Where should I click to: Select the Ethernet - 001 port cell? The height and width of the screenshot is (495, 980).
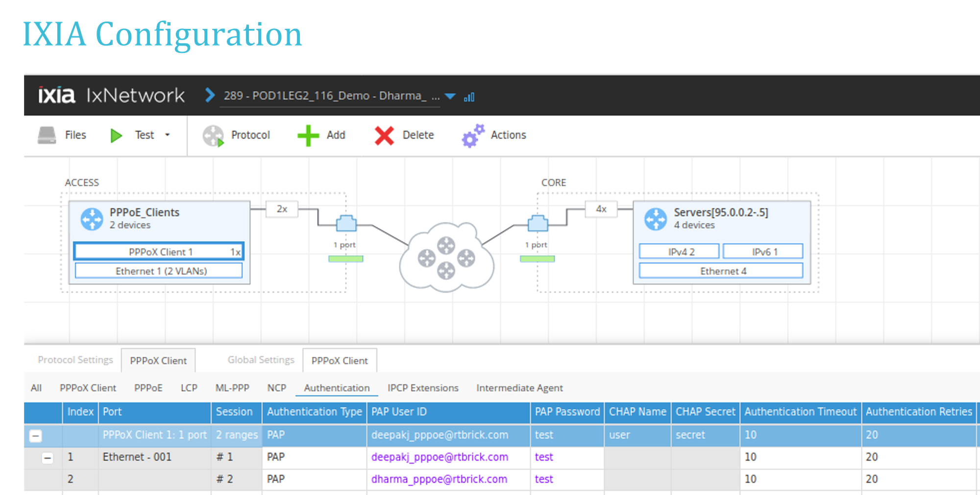(x=154, y=457)
